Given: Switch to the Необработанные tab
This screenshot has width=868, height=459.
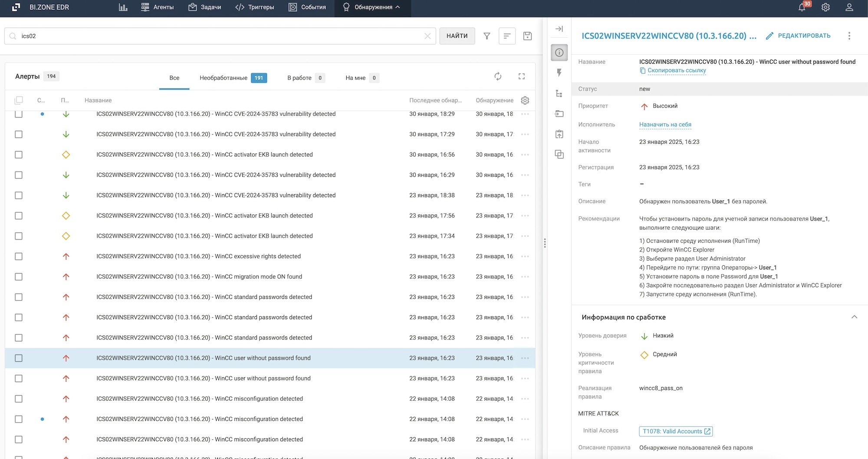Looking at the screenshot, I should pos(233,78).
